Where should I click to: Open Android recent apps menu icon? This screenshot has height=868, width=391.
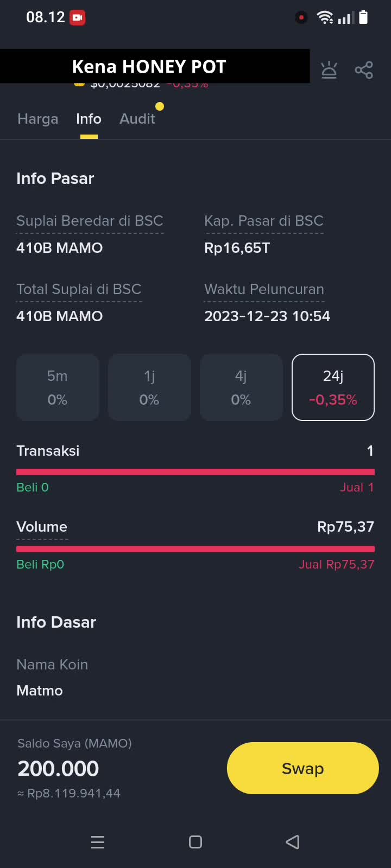click(98, 842)
